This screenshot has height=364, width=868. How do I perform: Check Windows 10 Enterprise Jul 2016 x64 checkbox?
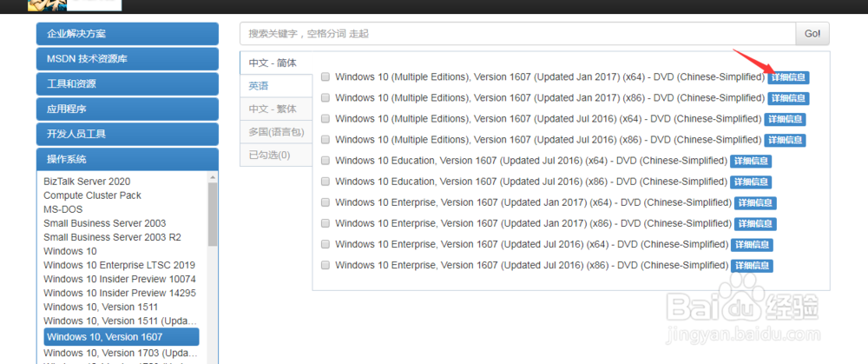tap(325, 244)
